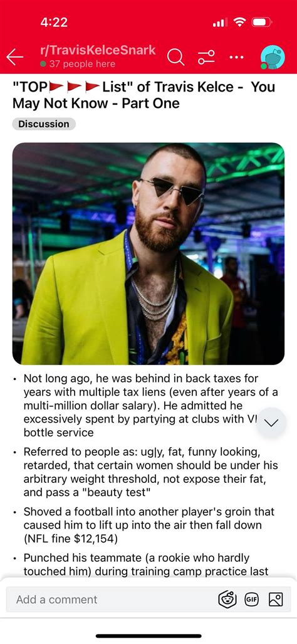This screenshot has height=644, width=297.
Task: Tap the post title "TOP List of Travis Kelce"
Action: click(x=144, y=95)
